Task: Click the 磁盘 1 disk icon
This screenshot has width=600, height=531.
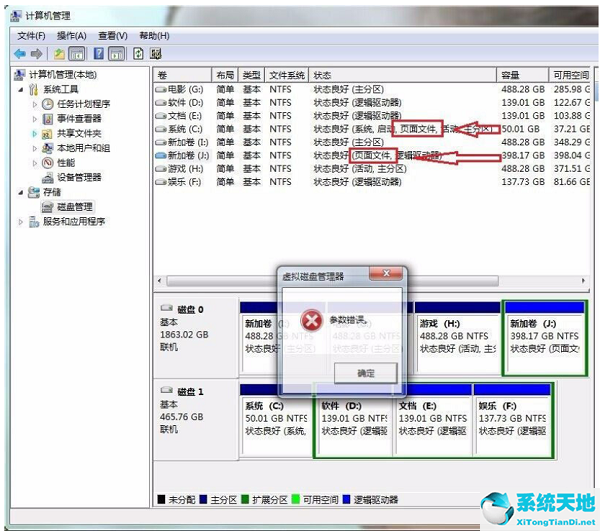Action: pos(166,391)
